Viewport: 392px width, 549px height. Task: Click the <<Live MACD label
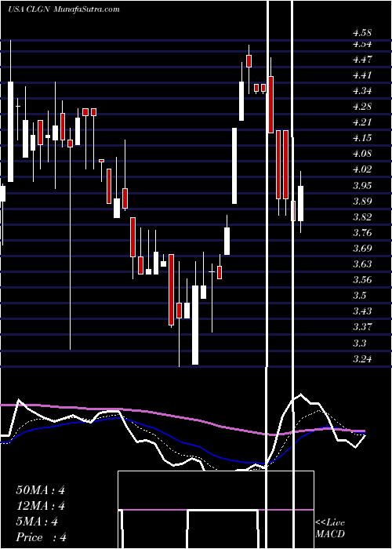330,528
